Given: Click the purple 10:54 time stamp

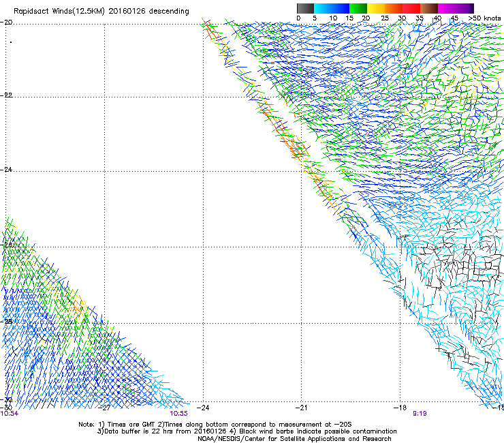Looking at the screenshot, I should tap(10, 414).
